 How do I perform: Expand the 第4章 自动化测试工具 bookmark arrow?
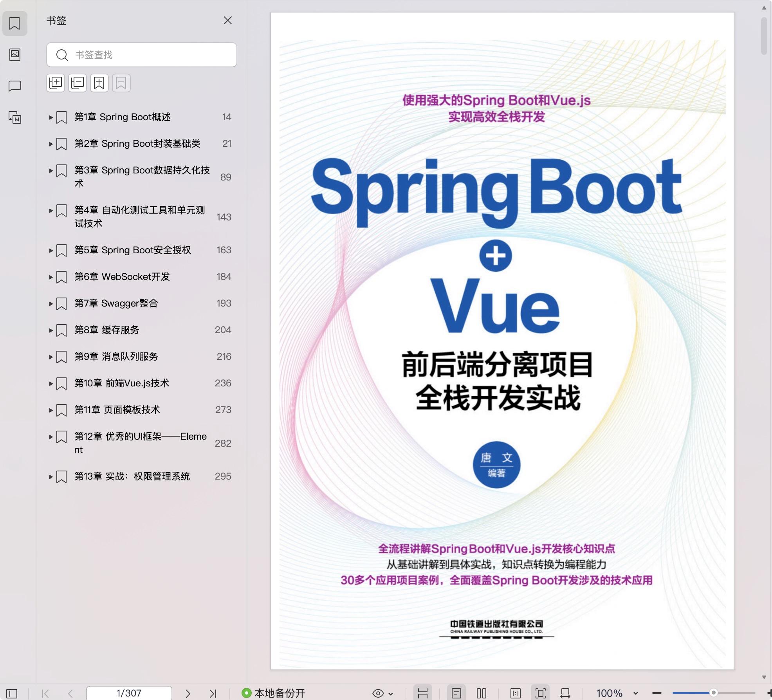coord(51,210)
